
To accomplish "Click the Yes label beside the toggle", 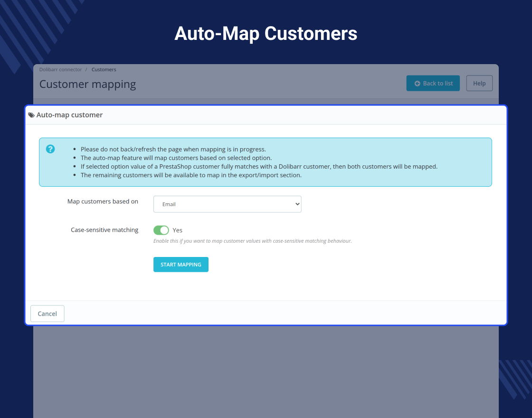I will (178, 230).
